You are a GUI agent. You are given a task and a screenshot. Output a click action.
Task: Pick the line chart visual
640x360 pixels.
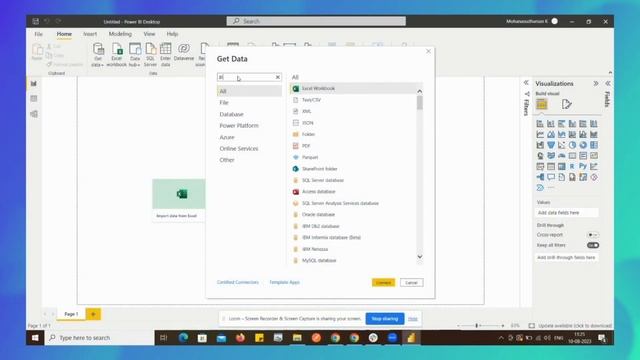[540, 134]
